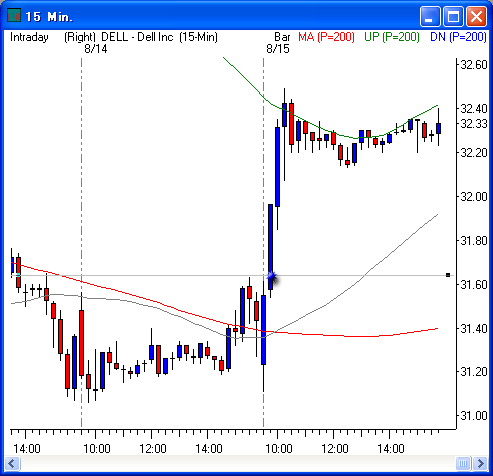
Task: Click the 8/14 date separator label
Action: click(96, 49)
